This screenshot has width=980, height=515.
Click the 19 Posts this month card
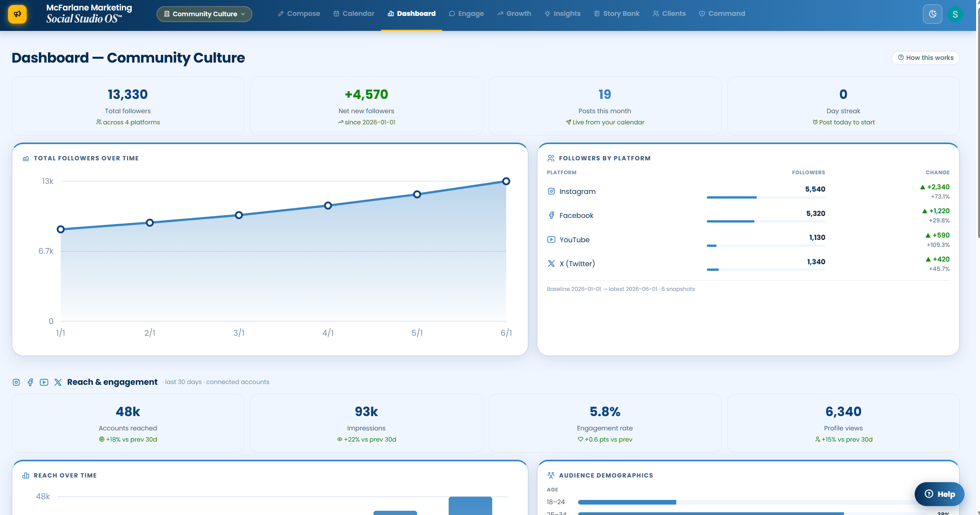point(605,106)
